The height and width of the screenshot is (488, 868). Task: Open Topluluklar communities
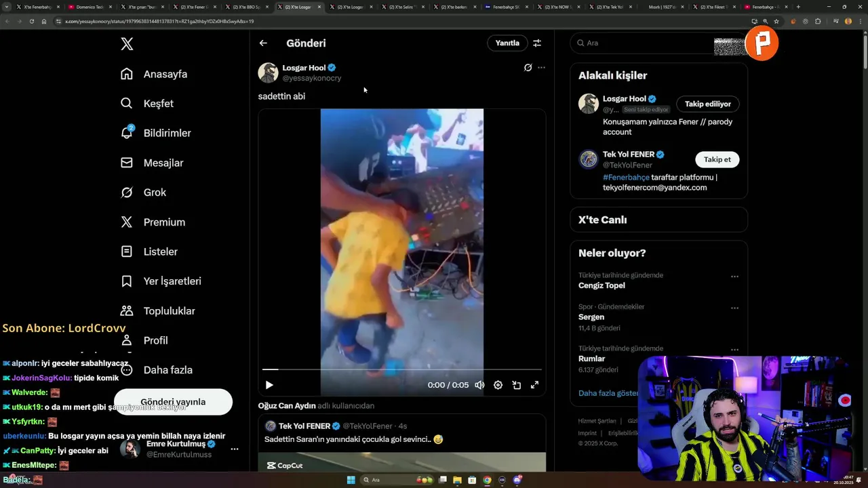click(158, 310)
